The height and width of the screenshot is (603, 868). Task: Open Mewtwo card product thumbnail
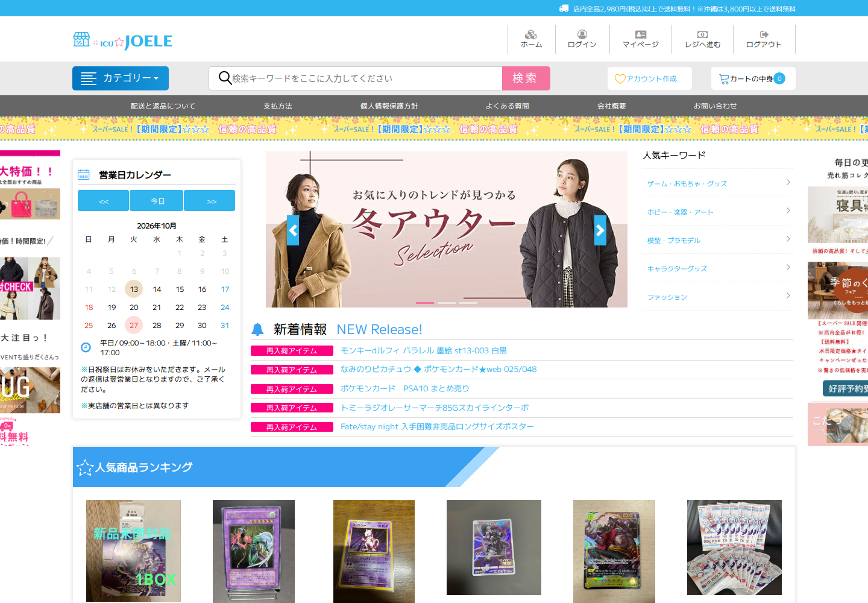(x=374, y=551)
